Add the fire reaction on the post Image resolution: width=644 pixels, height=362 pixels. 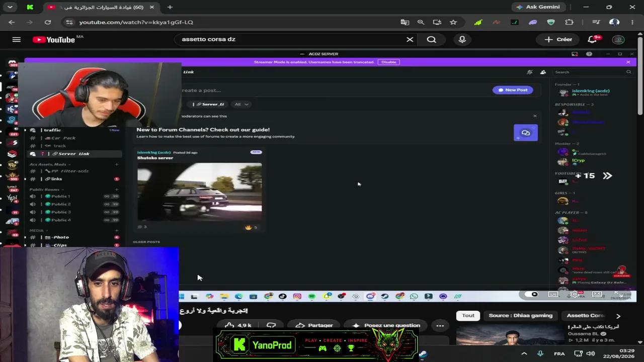pos(251,227)
